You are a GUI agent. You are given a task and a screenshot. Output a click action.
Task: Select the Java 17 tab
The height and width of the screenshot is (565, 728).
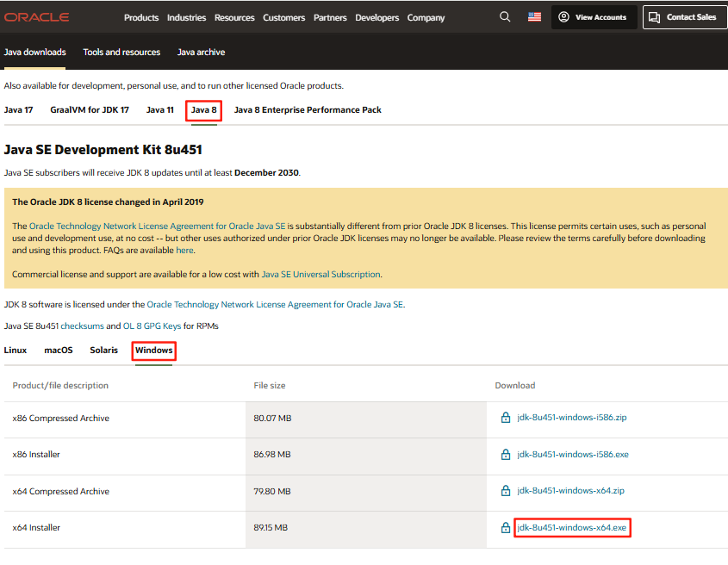pos(19,110)
